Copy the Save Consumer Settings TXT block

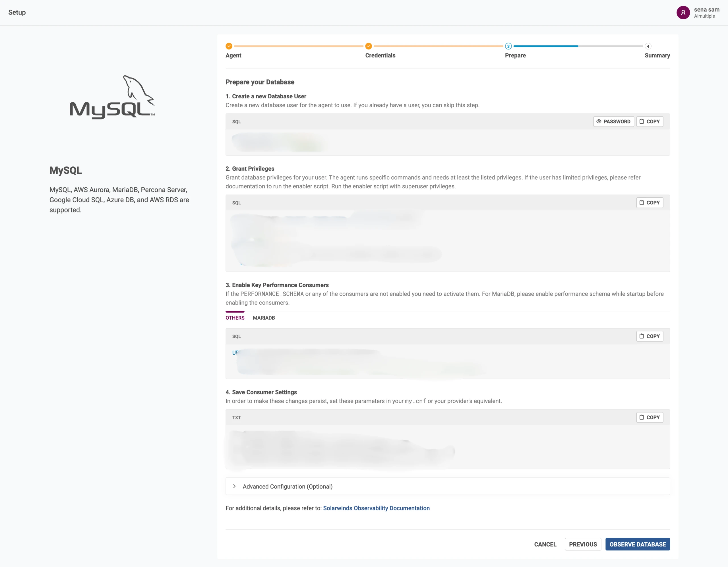650,417
